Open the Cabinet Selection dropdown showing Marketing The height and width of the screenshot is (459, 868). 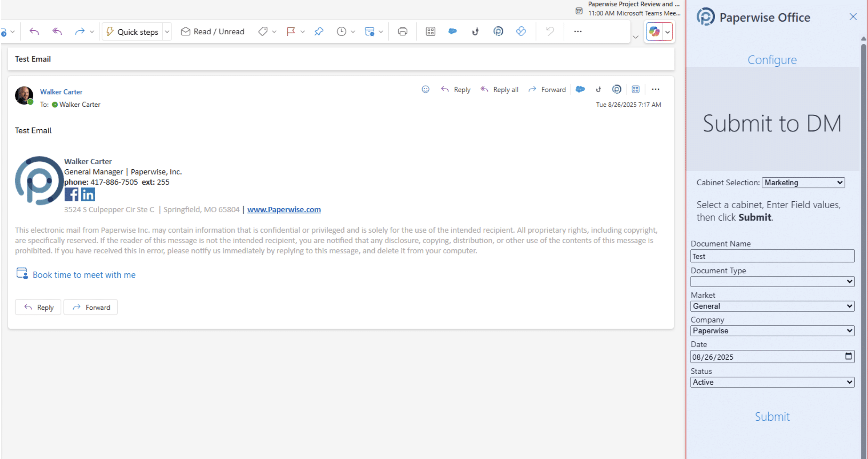803,183
